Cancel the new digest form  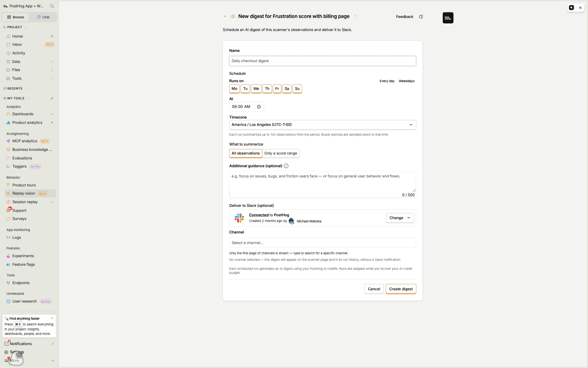(x=374, y=289)
